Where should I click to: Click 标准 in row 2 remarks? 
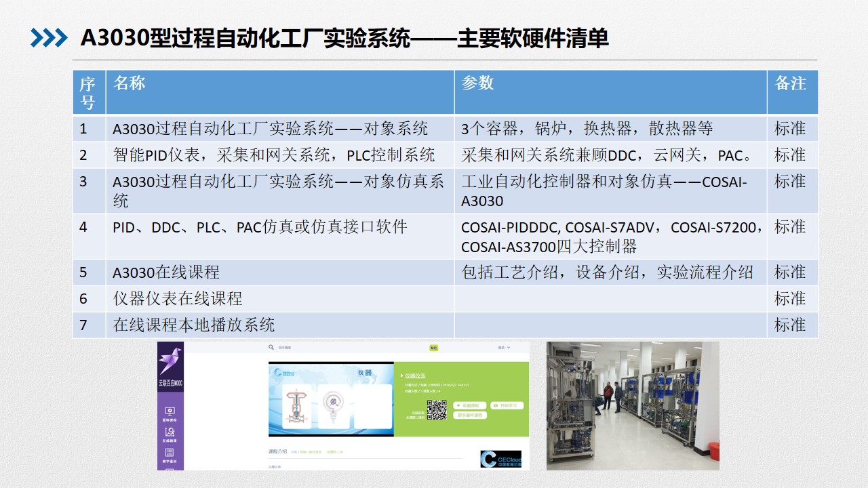[790, 155]
